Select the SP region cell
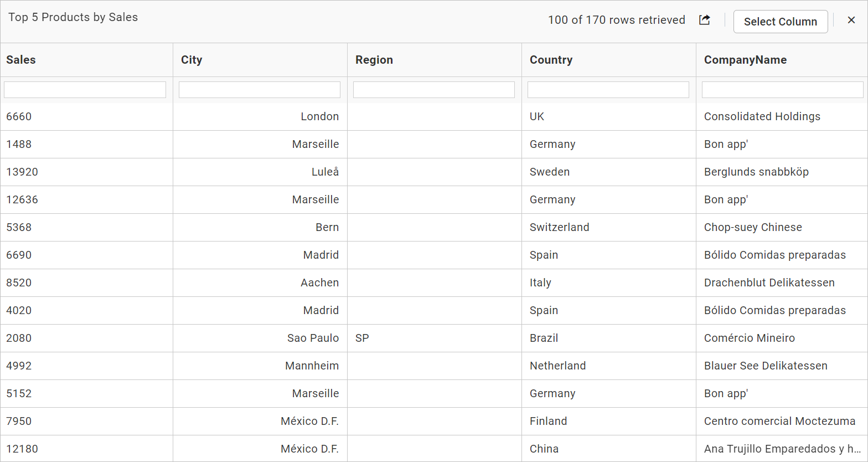Image resolution: width=868 pixels, height=462 pixels. coord(362,338)
